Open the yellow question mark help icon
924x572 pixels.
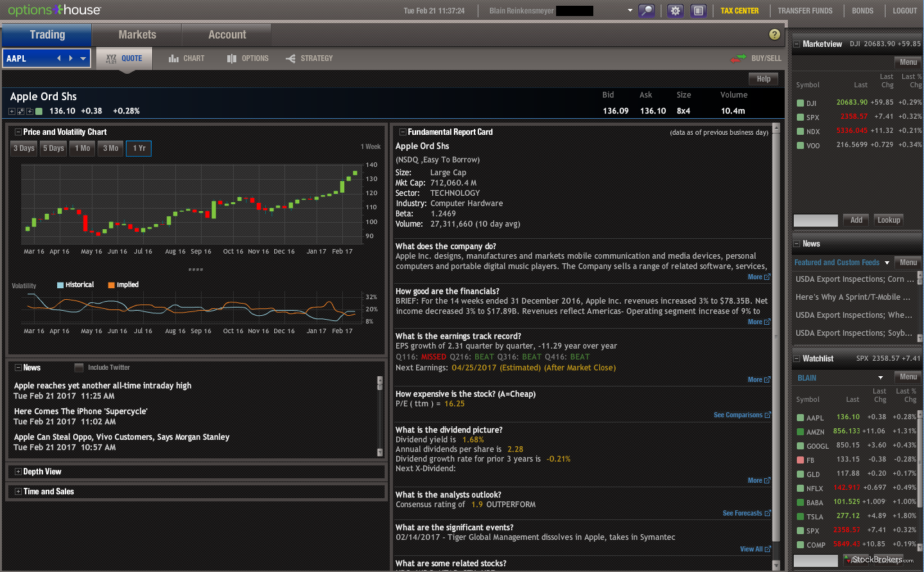coord(775,35)
